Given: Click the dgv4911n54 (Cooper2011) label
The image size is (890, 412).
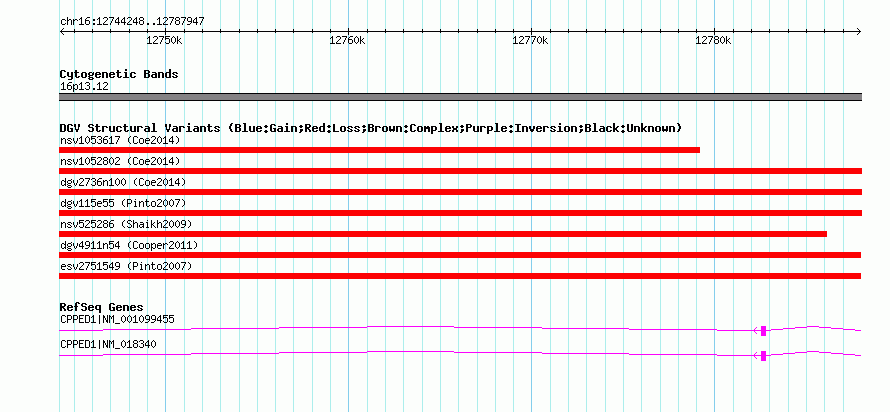Looking at the screenshot, I should (x=129, y=245).
